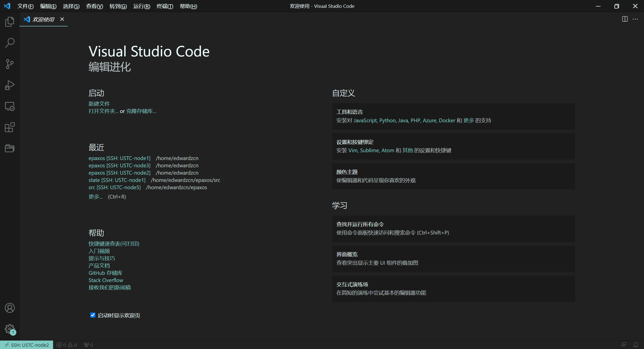The width and height of the screenshot is (644, 349).
Task: Open the Search view in activity bar
Action: pos(10,43)
